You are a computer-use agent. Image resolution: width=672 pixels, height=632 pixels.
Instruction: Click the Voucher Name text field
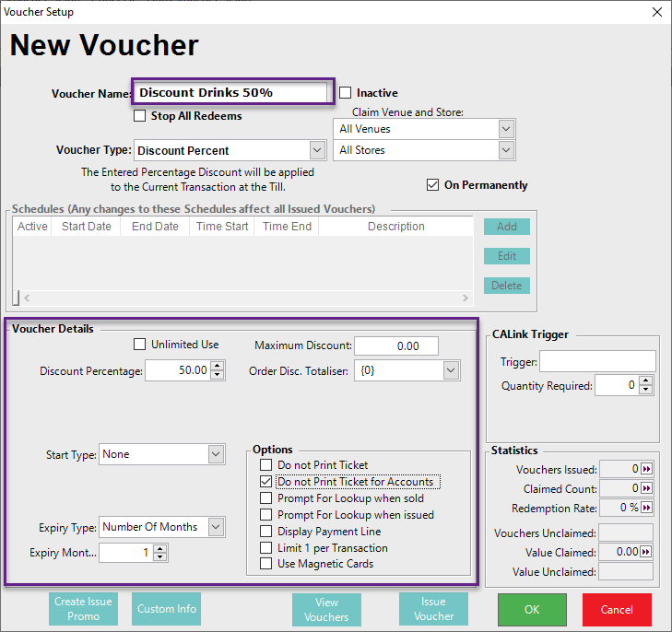click(x=231, y=92)
